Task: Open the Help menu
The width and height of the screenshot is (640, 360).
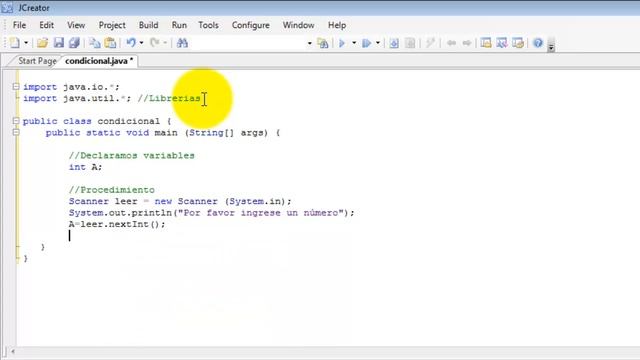Action: point(337,25)
